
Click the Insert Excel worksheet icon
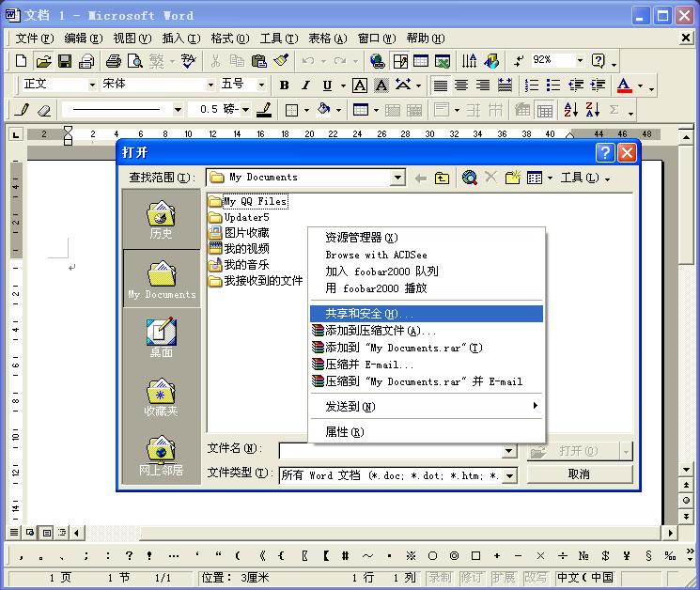(x=443, y=61)
